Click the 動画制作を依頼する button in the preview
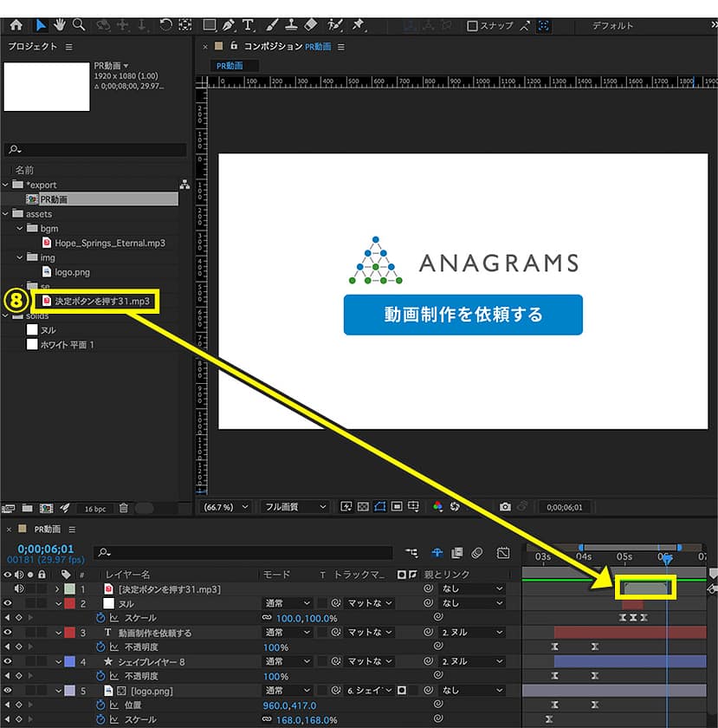This screenshot has height=728, width=718. 462,315
